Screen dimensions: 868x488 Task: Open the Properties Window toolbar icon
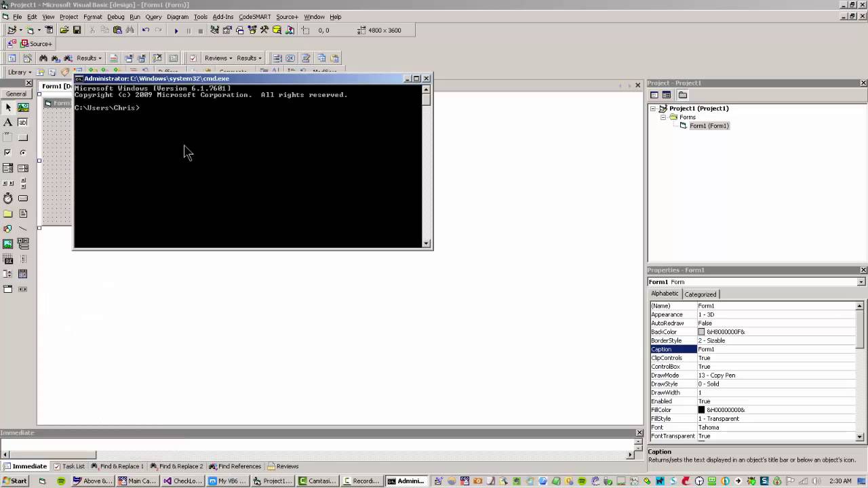point(227,30)
